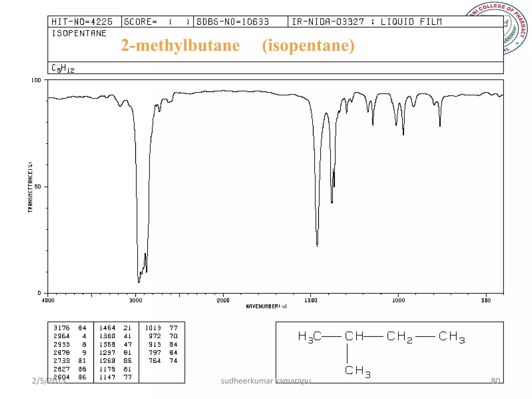Click the 100 transmittance tick label

[36, 80]
